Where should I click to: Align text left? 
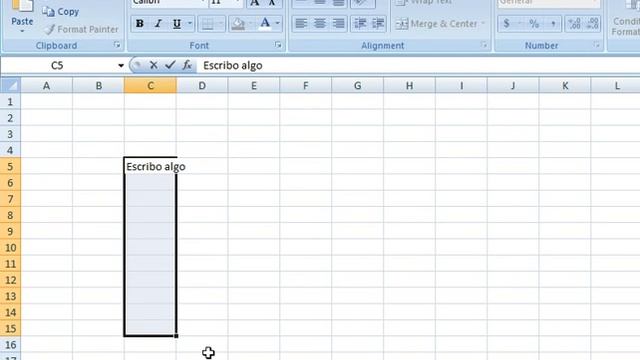[301, 24]
